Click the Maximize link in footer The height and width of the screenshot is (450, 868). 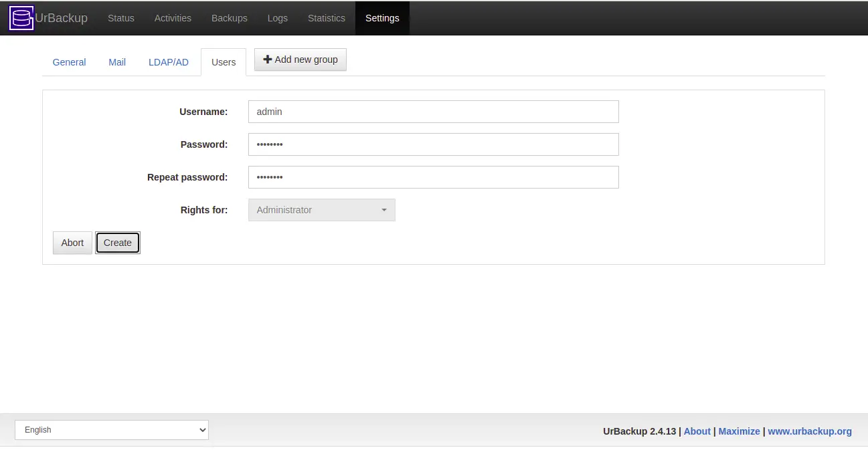coord(739,431)
